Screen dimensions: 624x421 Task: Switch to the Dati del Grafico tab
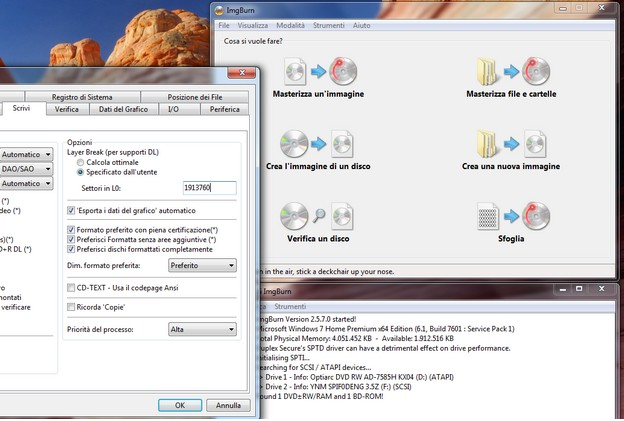click(123, 109)
